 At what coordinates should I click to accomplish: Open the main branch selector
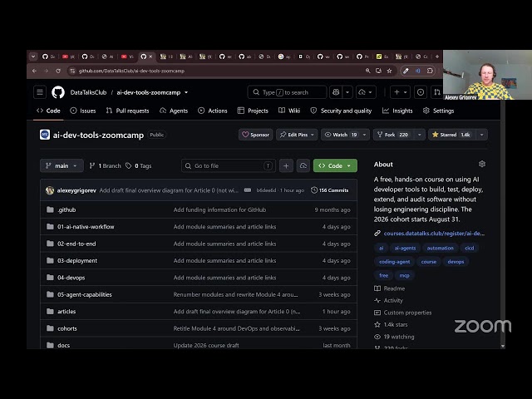click(62, 166)
